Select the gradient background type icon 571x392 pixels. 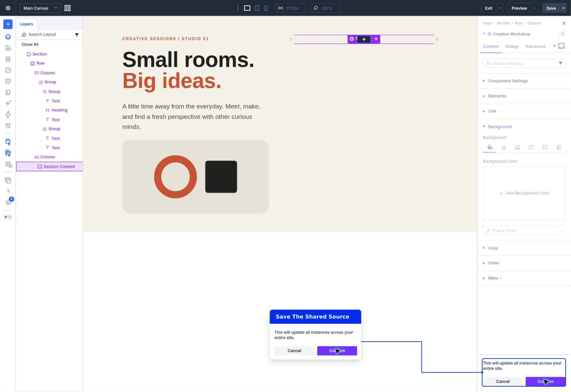[x=503, y=147]
